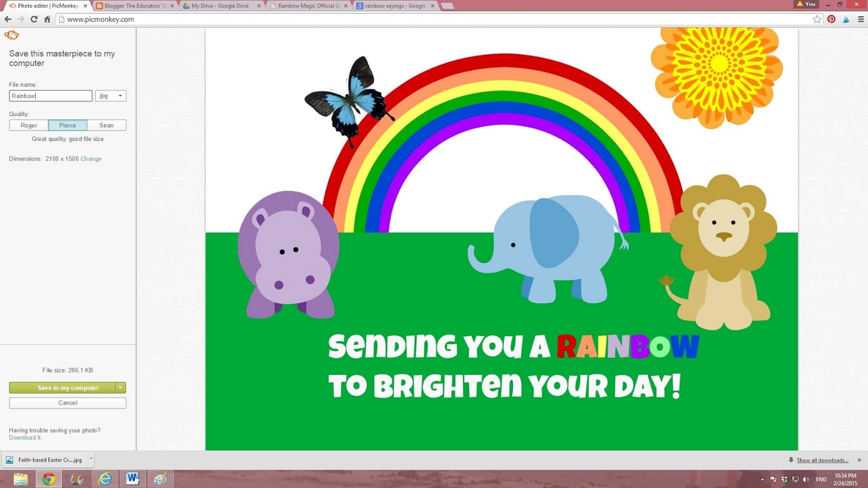
Task: Open the downloaded file options arrow
Action: point(91,459)
